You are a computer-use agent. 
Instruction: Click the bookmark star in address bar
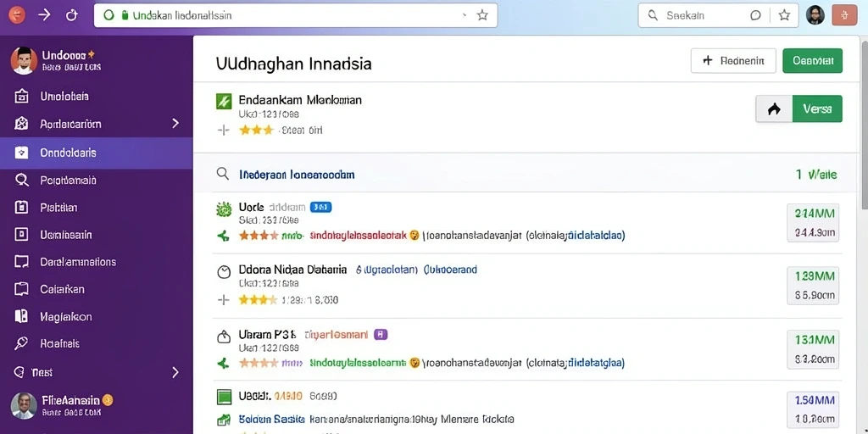(482, 15)
